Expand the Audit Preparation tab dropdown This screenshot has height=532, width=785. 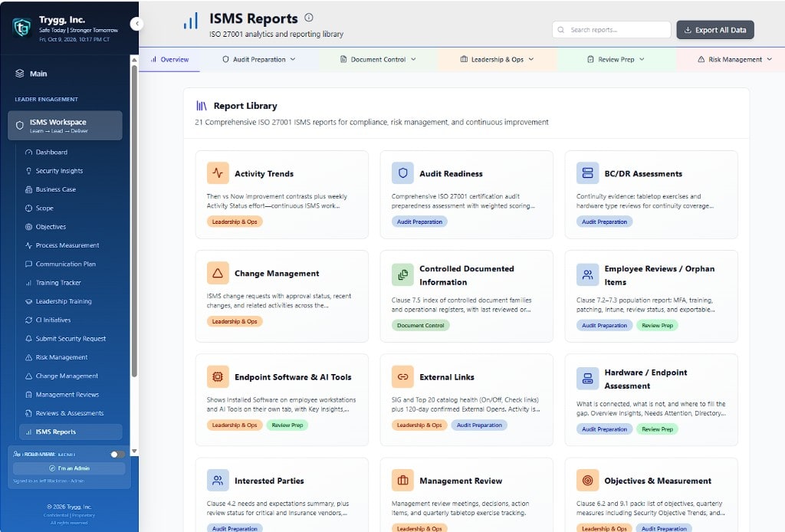[x=292, y=59]
